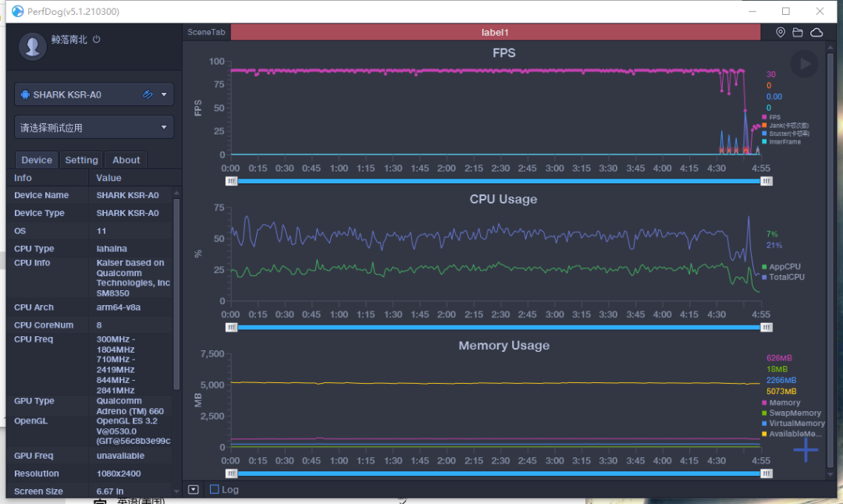Click the device info panel scrollbar
This screenshot has width=843, height=504.
176,294
